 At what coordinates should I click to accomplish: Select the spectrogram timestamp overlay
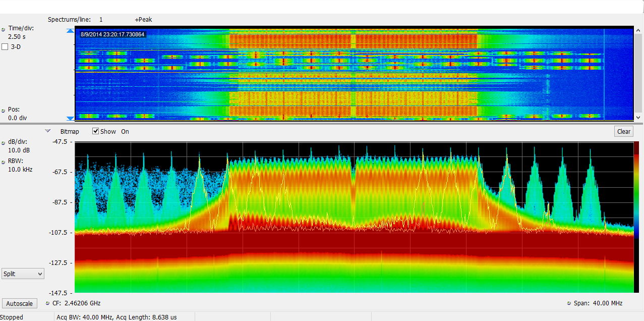coord(111,34)
